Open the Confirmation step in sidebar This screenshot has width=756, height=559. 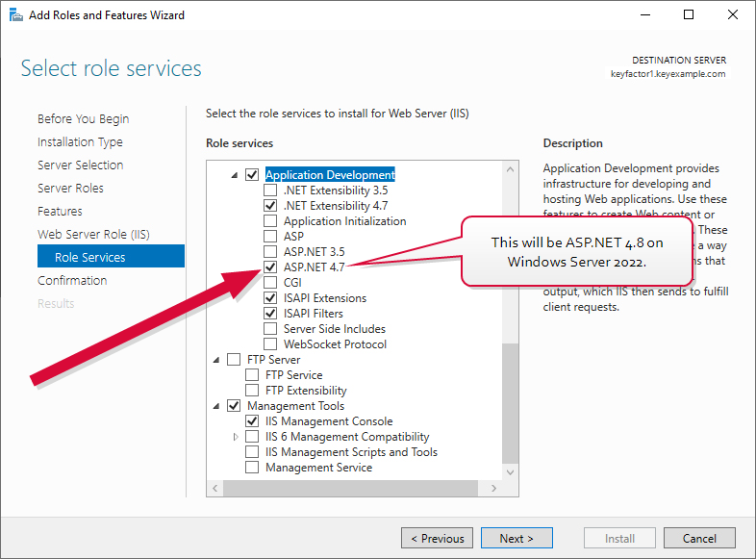(x=72, y=281)
